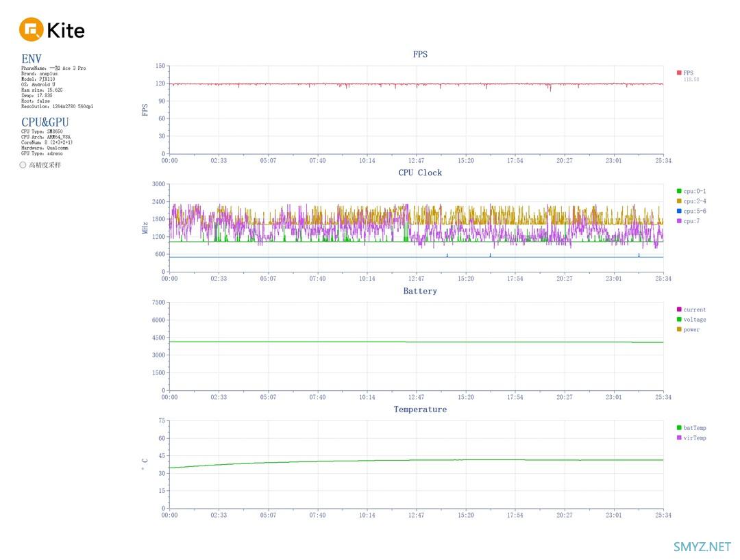Click the 7500 tick on the Battery axis

click(158, 302)
